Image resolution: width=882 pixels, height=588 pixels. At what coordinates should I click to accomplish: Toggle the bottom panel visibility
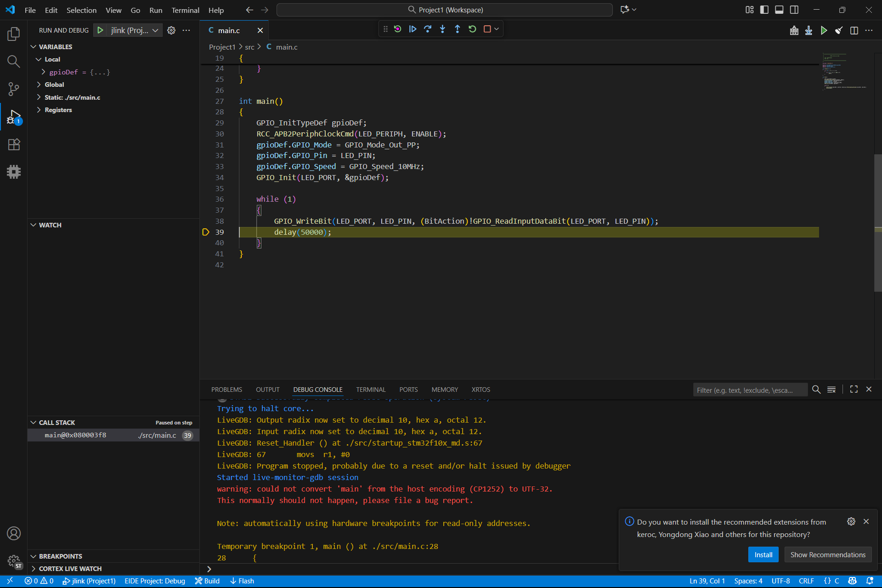tap(779, 10)
